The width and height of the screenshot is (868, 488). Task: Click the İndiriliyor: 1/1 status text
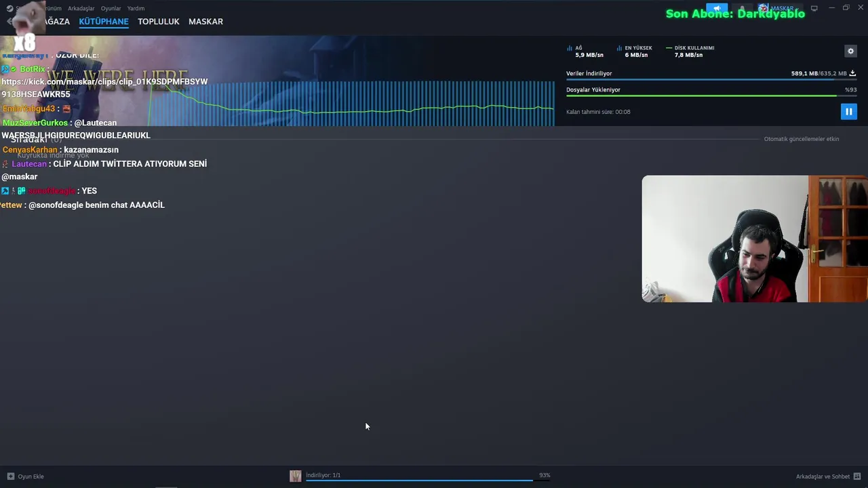(x=323, y=475)
